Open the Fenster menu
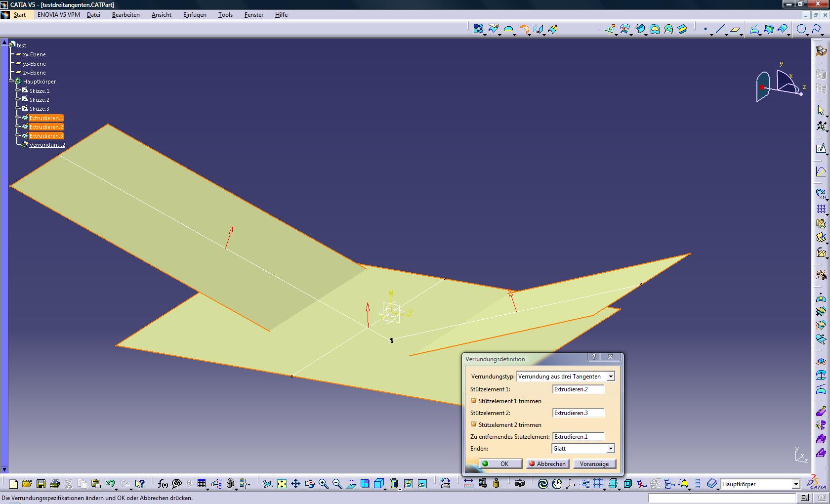Viewport: 830px width, 504px height. [x=254, y=15]
